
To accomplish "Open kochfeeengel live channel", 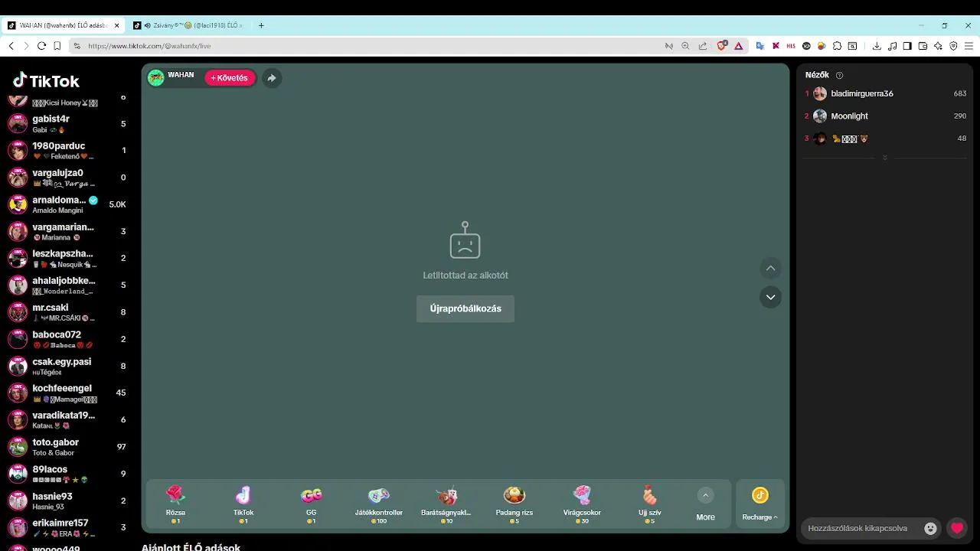I will (69, 393).
